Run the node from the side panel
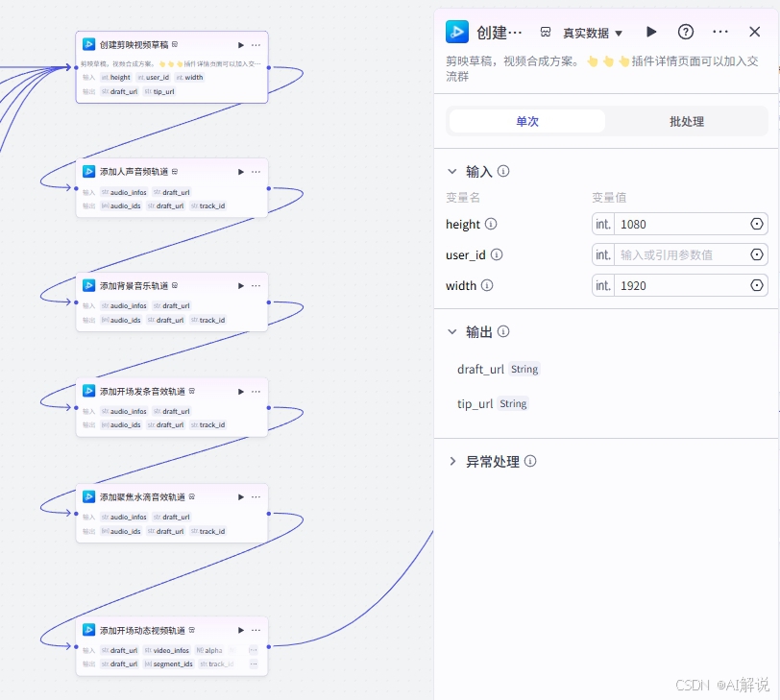780x700 pixels. point(651,33)
